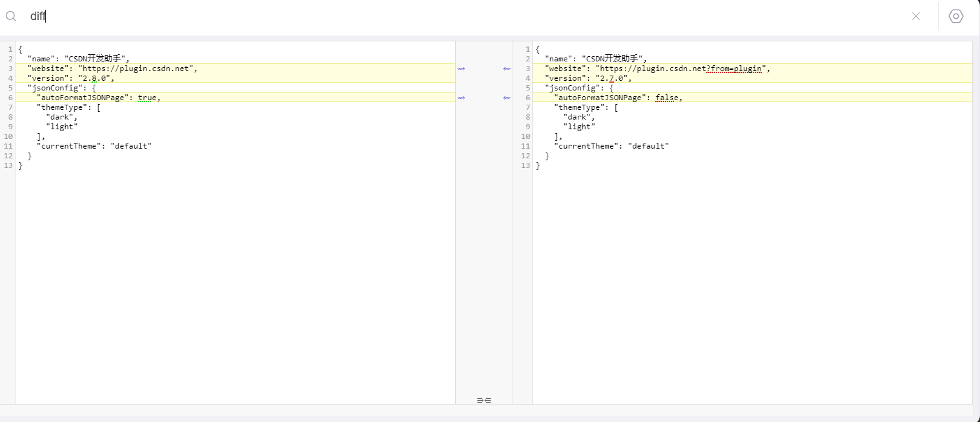The height and width of the screenshot is (422, 980).
Task: Click the right-arrow merge icon on autoFormatJSONPage line
Action: coord(461,98)
